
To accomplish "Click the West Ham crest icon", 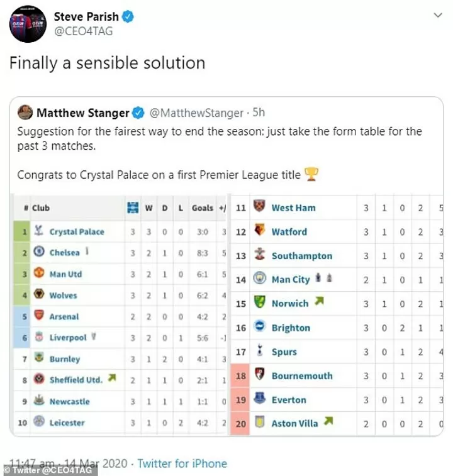I will coord(259,208).
